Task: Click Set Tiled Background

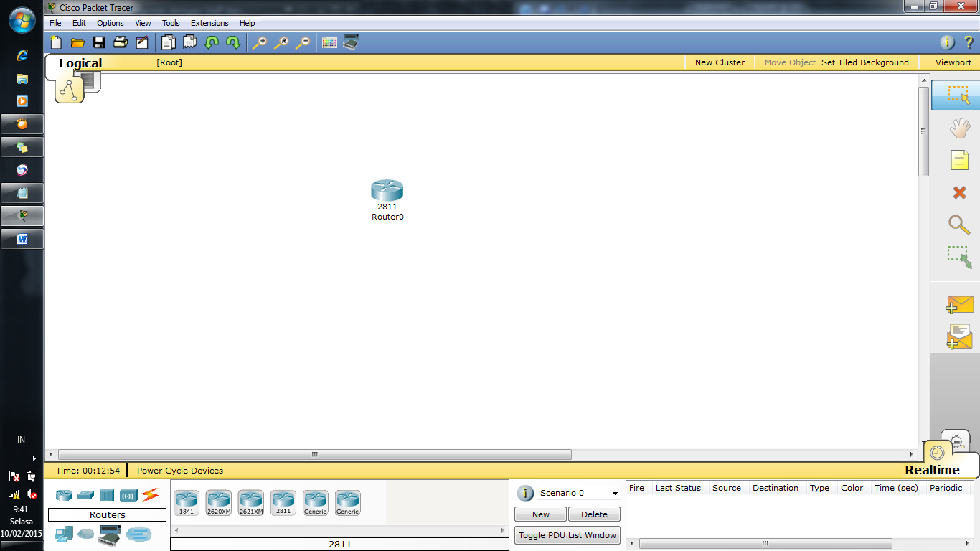Action: point(865,62)
